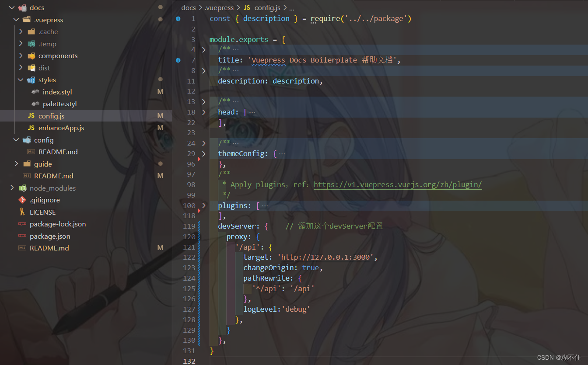Screen dimensions: 588x365
Task: Unfold the comment block at line 24
Action: coord(203,143)
